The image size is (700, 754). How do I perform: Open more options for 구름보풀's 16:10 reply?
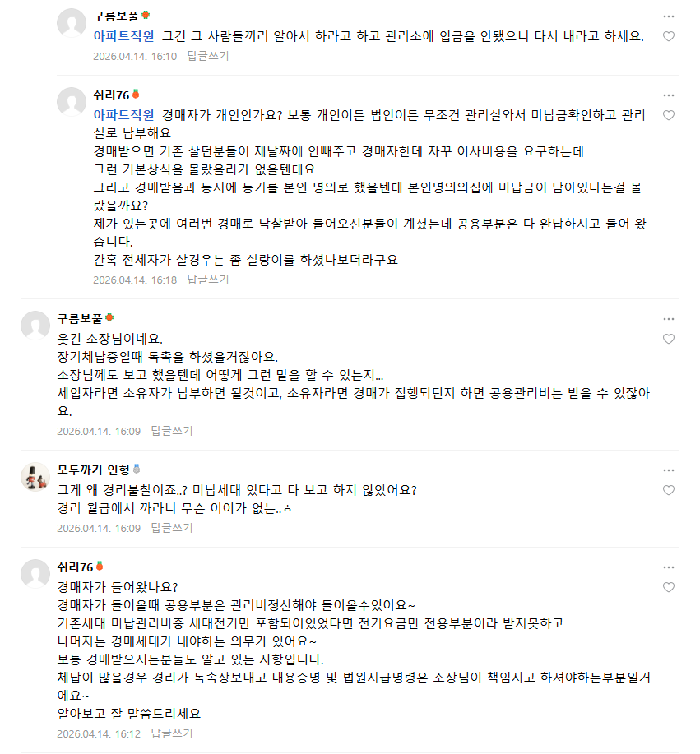click(668, 16)
